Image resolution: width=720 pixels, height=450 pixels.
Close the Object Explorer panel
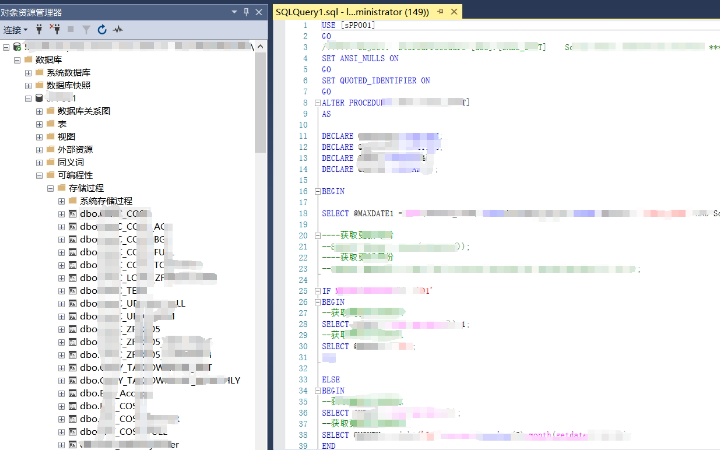[x=259, y=12]
